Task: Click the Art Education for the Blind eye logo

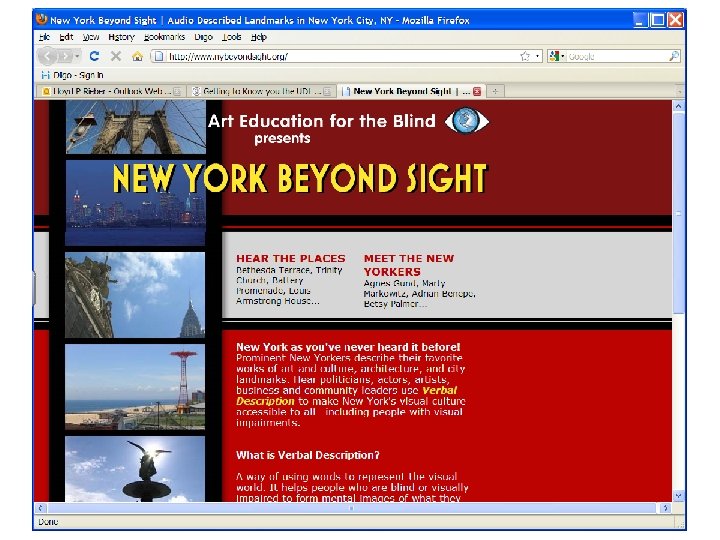Action: click(x=467, y=121)
